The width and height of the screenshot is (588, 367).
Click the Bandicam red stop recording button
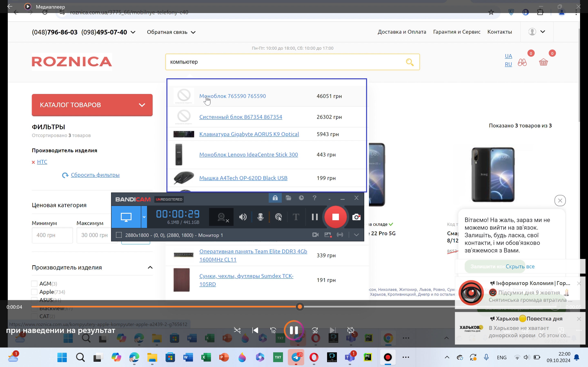[335, 217]
